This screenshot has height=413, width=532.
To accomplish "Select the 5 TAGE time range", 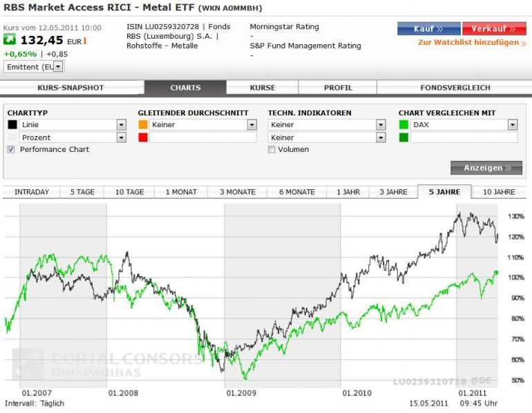I will [82, 192].
